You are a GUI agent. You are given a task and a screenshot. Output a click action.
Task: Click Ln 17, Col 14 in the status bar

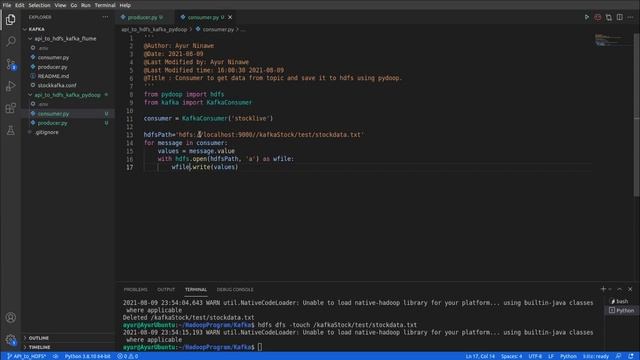click(x=480, y=356)
